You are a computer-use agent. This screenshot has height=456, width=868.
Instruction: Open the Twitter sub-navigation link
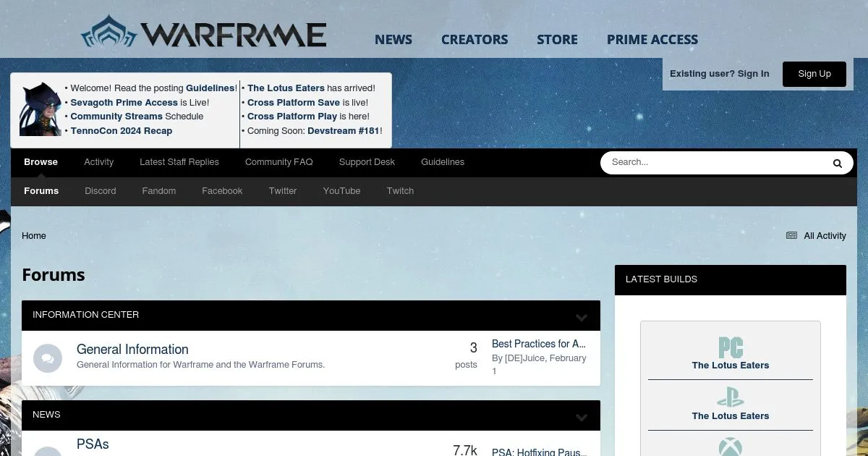tap(283, 191)
